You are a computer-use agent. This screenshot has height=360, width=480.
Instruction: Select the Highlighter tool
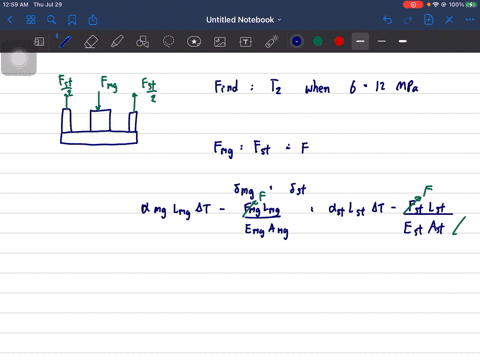[x=117, y=42]
